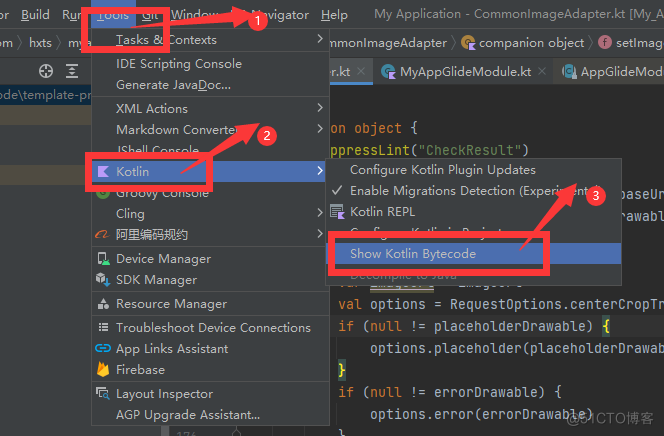The height and width of the screenshot is (436, 664).
Task: Open 阿里编码规约 menu entry
Action: coord(210,235)
